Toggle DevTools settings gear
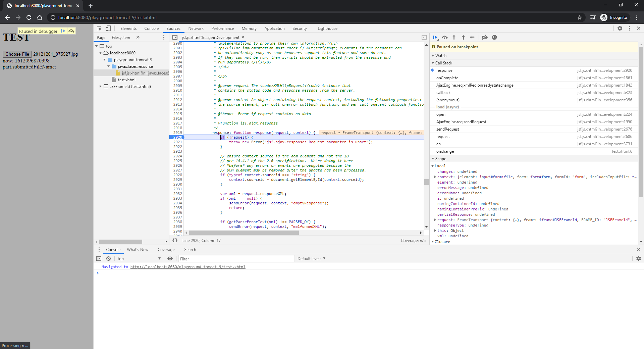644x349 pixels. click(620, 28)
